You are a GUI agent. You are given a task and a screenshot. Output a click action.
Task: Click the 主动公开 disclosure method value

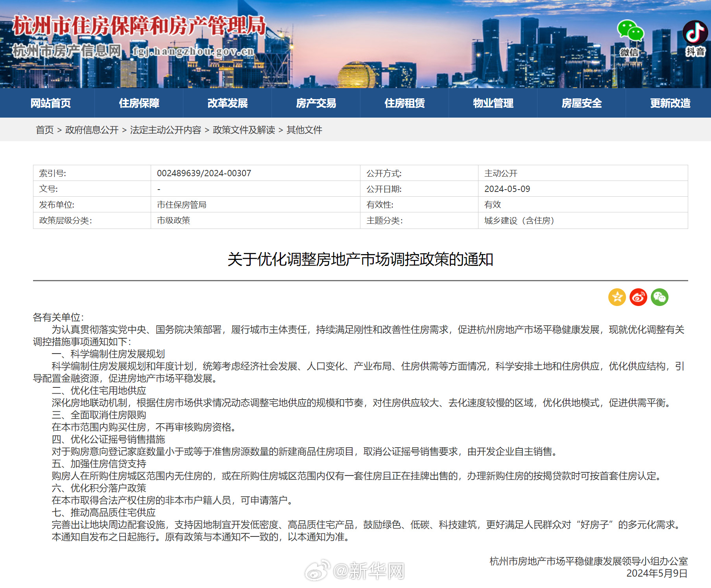click(500, 173)
